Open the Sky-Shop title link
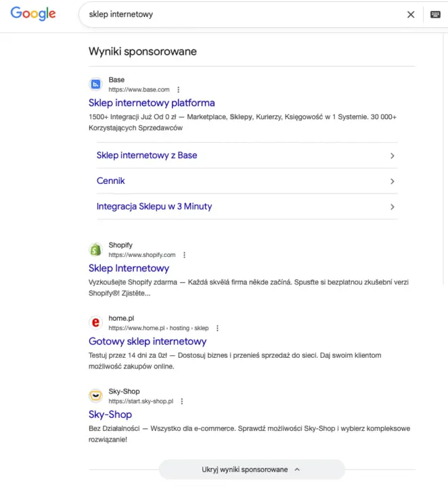Screen dimensions: 448x487 [x=110, y=414]
